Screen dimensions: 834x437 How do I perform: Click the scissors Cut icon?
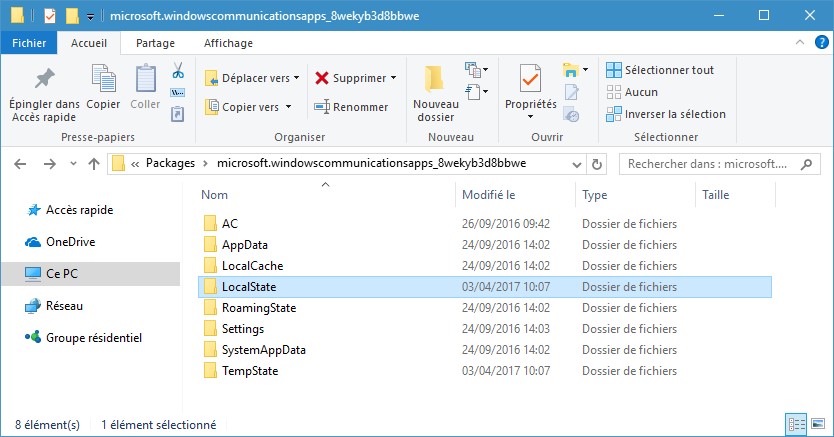pyautogui.click(x=177, y=72)
